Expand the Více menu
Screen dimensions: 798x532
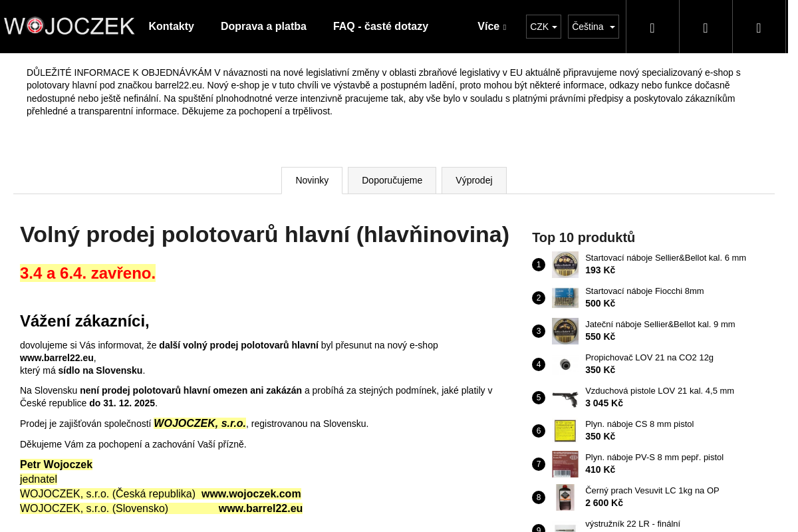(491, 27)
